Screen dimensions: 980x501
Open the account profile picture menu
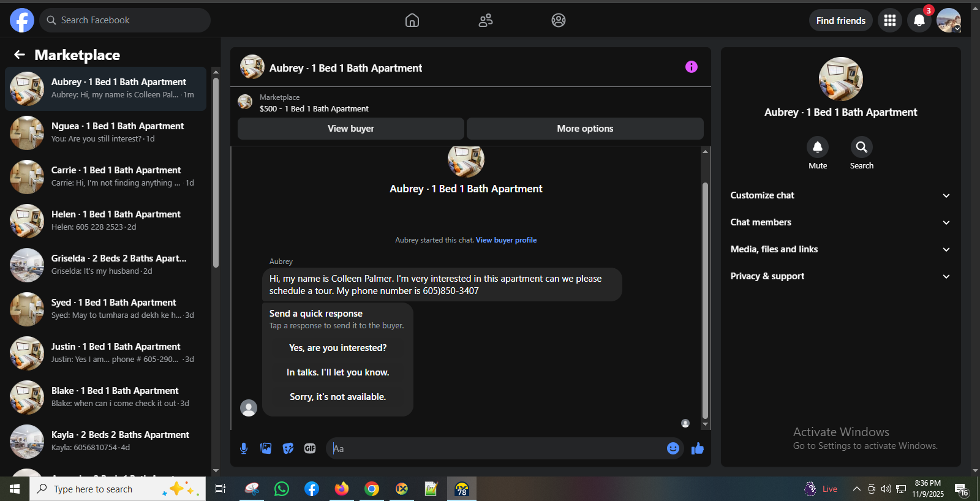click(949, 20)
